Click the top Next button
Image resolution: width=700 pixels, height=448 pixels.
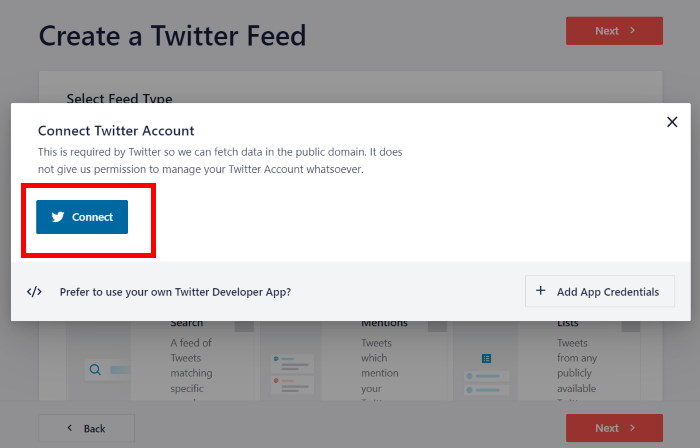tap(614, 31)
